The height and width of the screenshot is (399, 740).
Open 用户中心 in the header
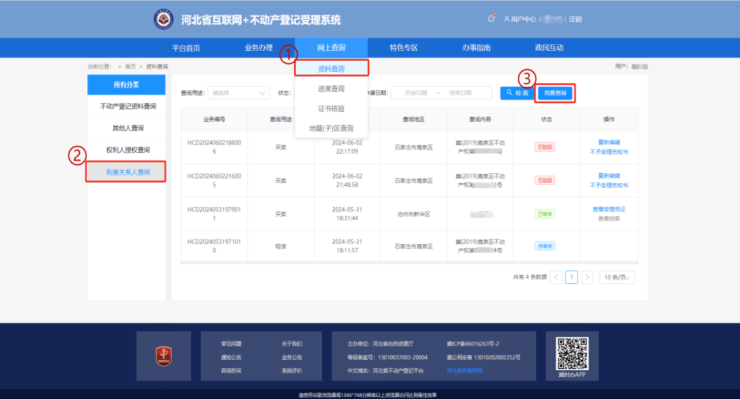[x=520, y=19]
